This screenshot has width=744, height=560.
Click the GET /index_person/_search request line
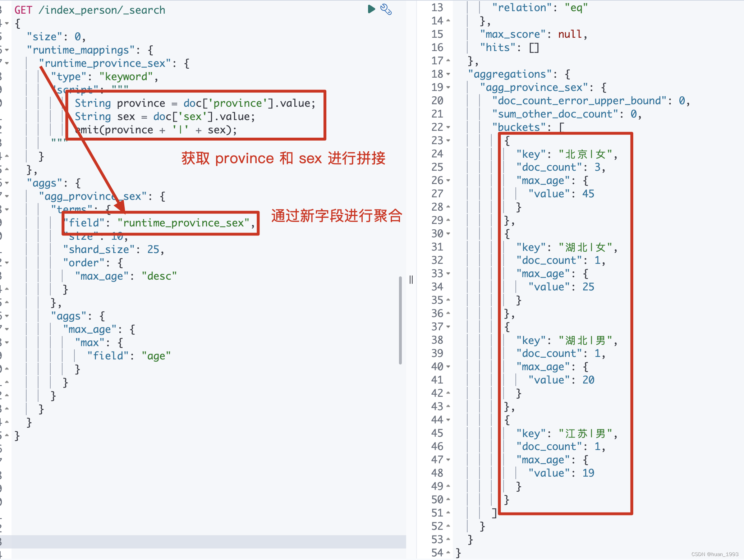click(x=90, y=10)
